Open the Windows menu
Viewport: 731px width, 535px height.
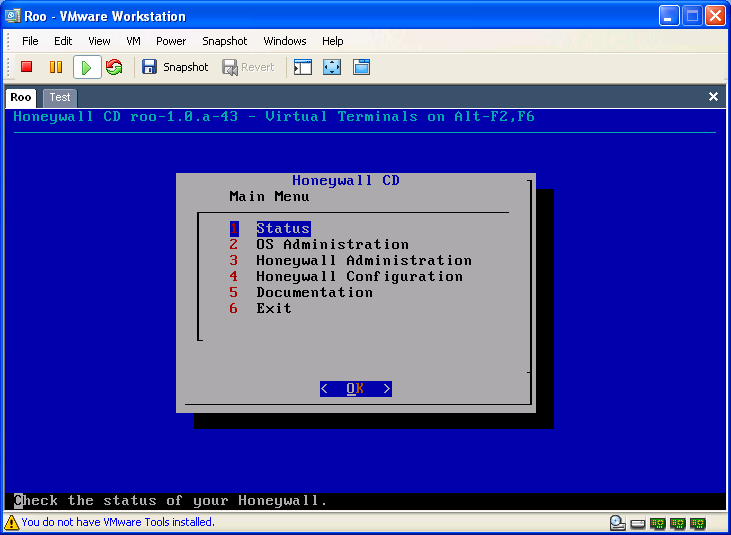pyautogui.click(x=285, y=41)
